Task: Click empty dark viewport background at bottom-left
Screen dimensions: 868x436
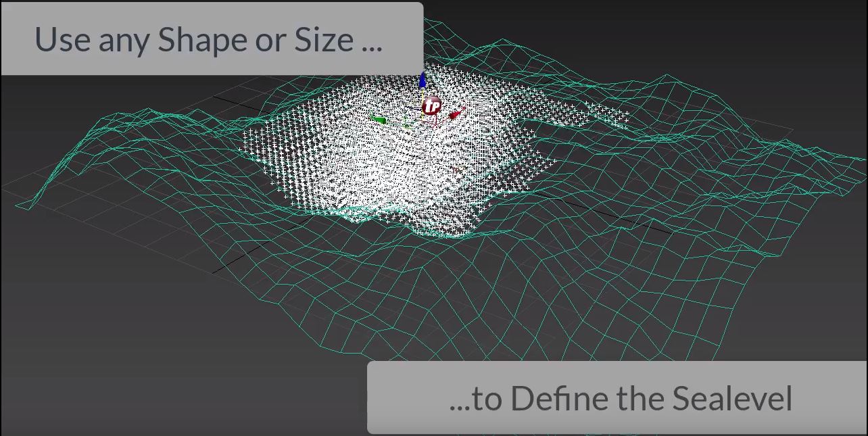Action: pos(101,365)
